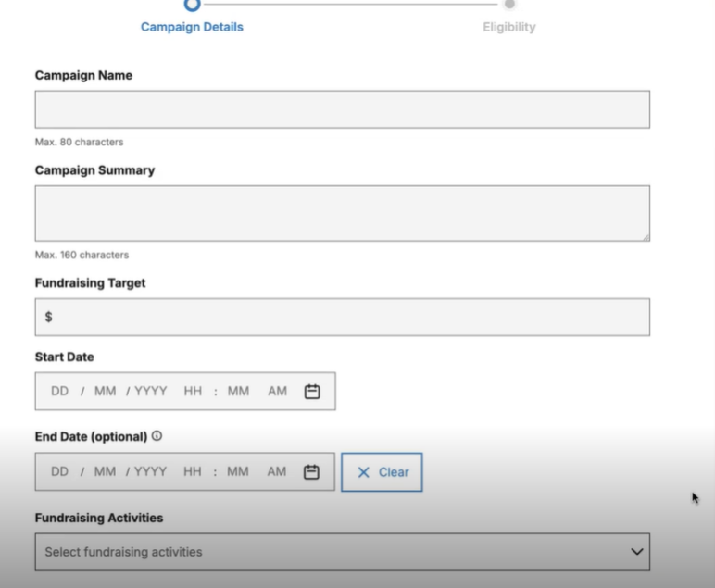Click into the Campaign Summary text area
Screen dimensions: 715x588
343,213
